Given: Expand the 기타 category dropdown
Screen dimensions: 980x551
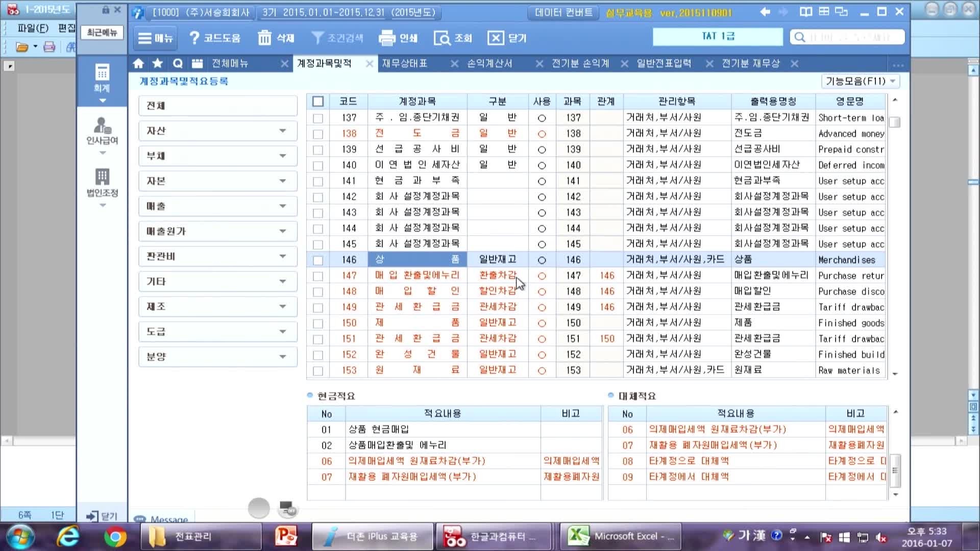Looking at the screenshot, I should (283, 281).
